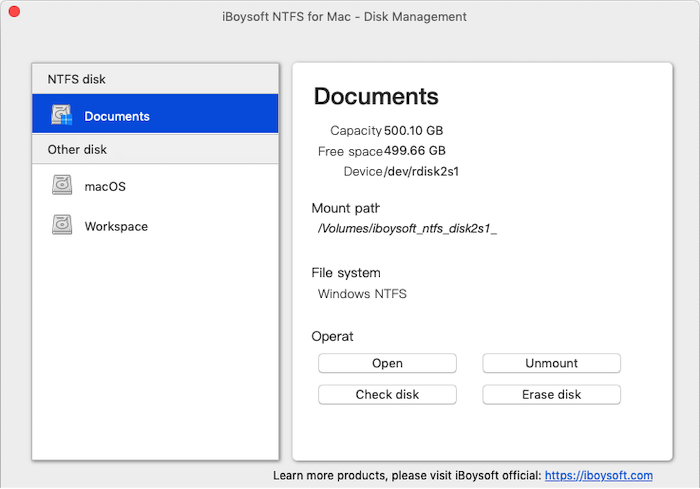The width and height of the screenshot is (700, 489).
Task: Select the macOS disk entry
Action: [x=155, y=186]
